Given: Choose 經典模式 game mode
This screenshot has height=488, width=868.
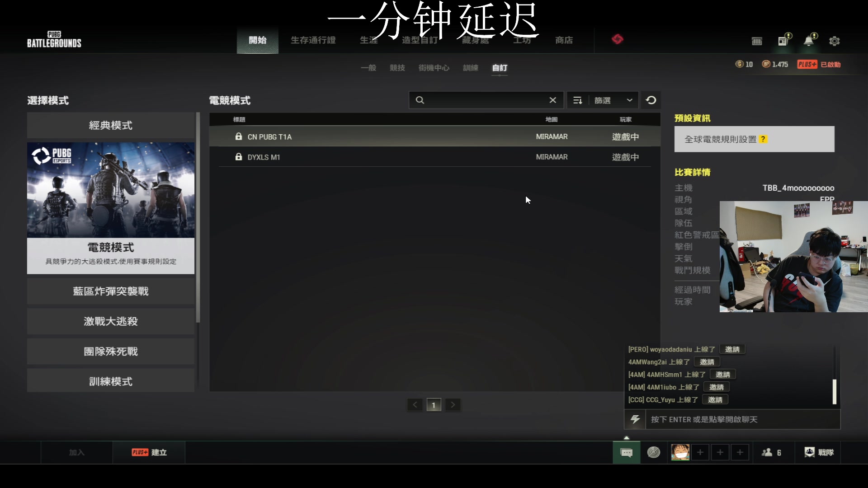Looking at the screenshot, I should tap(111, 125).
